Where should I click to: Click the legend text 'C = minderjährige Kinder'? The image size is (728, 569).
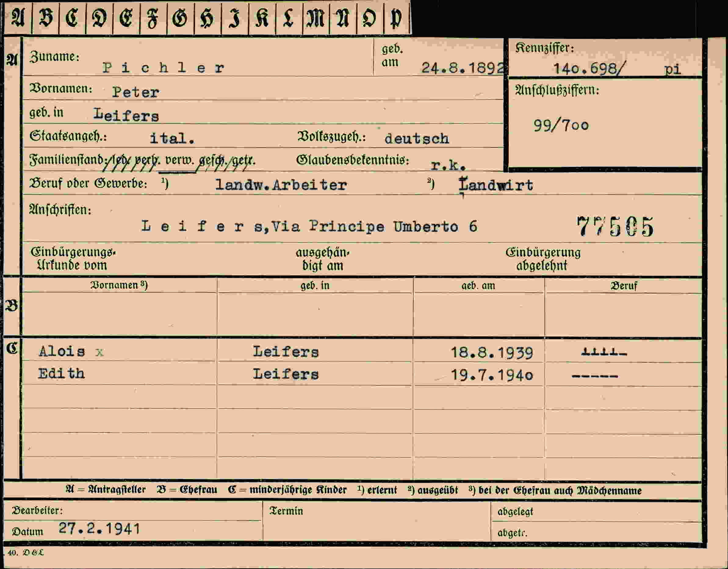tap(287, 490)
